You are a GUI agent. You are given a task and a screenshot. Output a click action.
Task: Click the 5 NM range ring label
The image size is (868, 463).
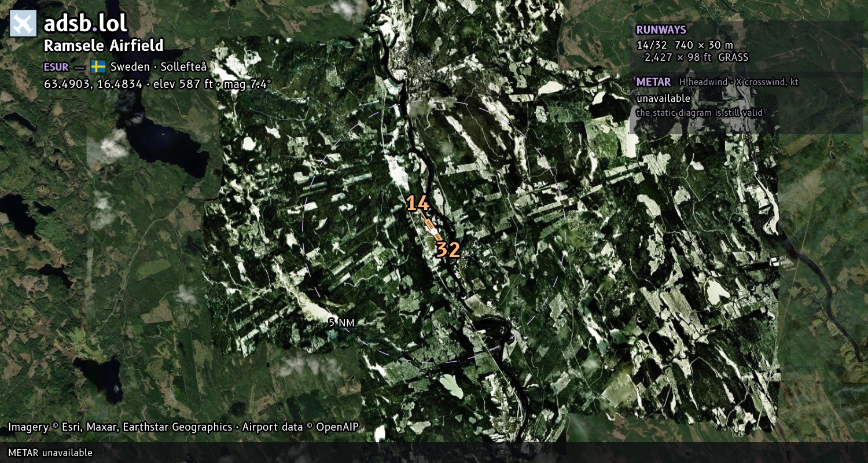coord(341,323)
